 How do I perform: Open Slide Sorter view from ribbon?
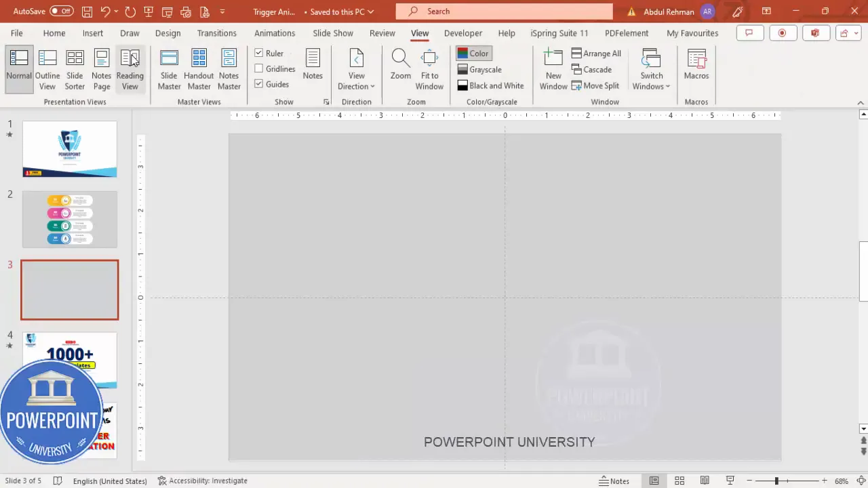coord(75,70)
